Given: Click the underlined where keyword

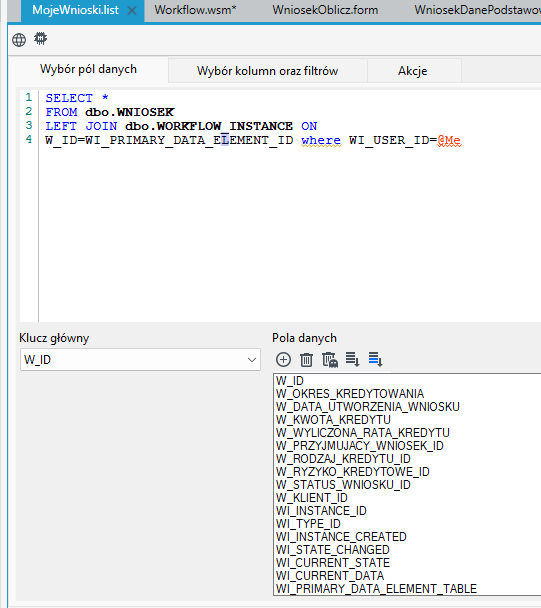Looking at the screenshot, I should (321, 140).
